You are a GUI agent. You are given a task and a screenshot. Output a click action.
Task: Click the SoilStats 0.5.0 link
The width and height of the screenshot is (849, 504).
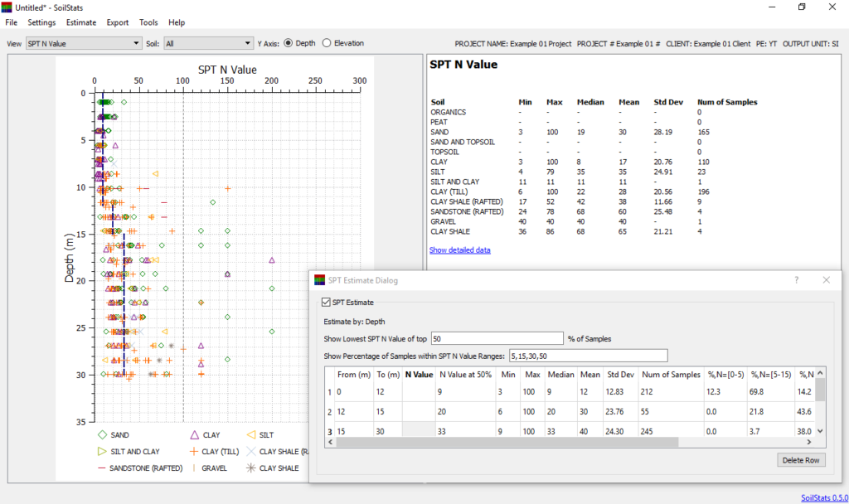click(x=825, y=498)
